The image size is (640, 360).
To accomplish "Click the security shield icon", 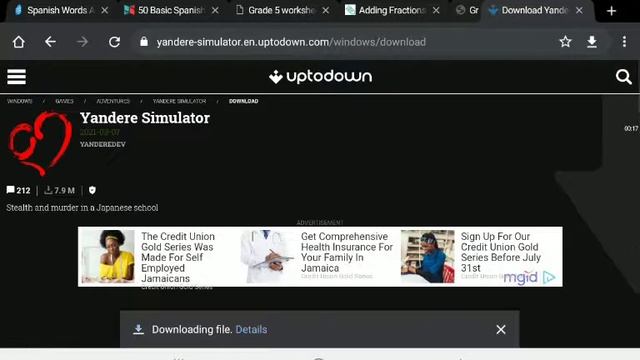I will click(92, 190).
